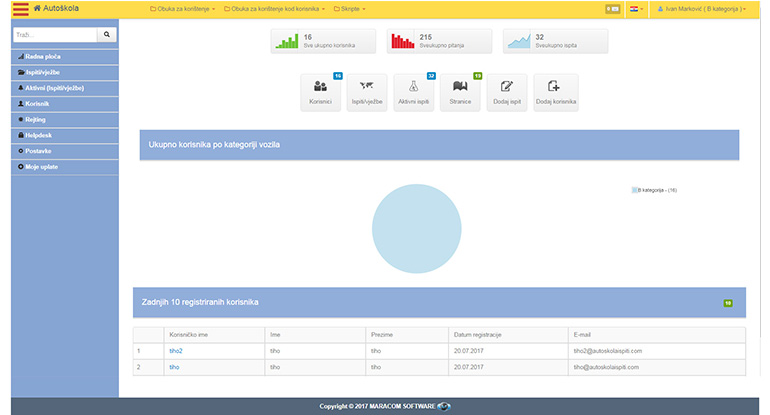Click the Dodaj ispit edit icon

click(507, 88)
